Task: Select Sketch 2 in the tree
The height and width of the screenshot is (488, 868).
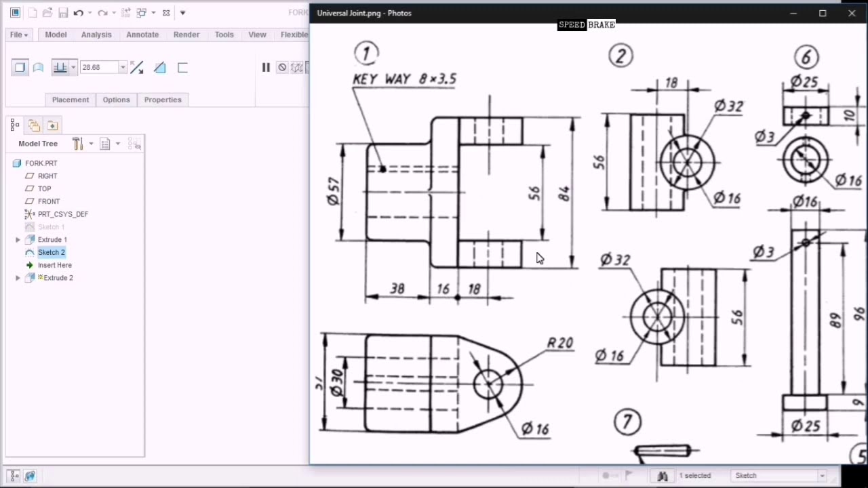Action: (52, 252)
